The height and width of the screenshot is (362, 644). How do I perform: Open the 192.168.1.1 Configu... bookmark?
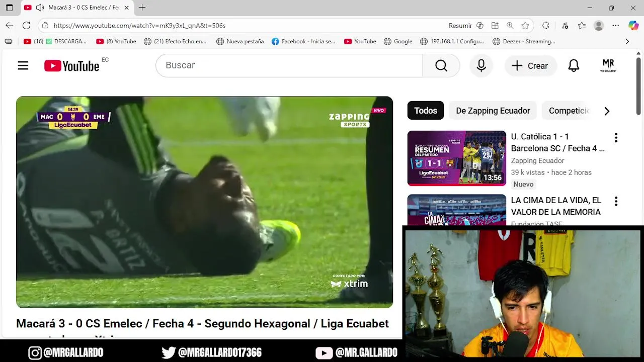click(452, 41)
